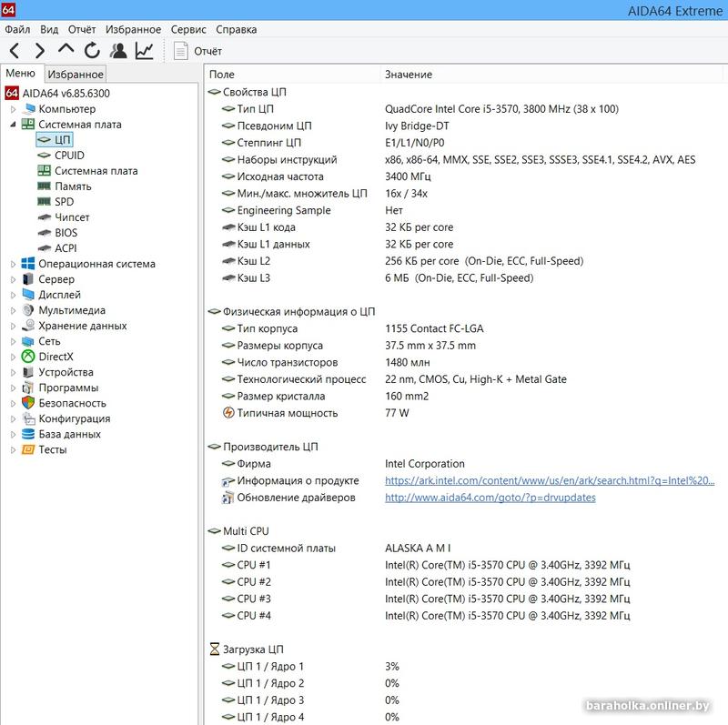This screenshot has height=725, width=728.
Task: Select the Компьютер tree icon
Action: click(28, 108)
